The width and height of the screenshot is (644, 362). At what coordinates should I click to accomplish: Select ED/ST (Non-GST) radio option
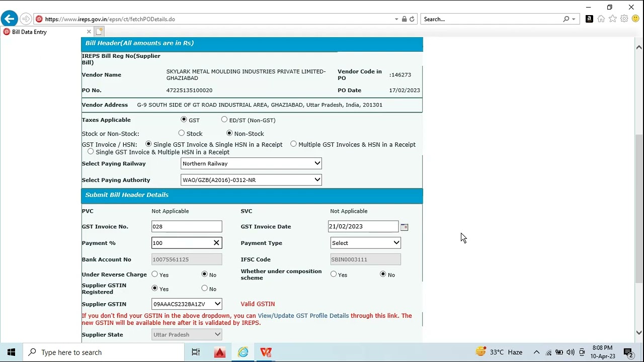[x=224, y=120]
